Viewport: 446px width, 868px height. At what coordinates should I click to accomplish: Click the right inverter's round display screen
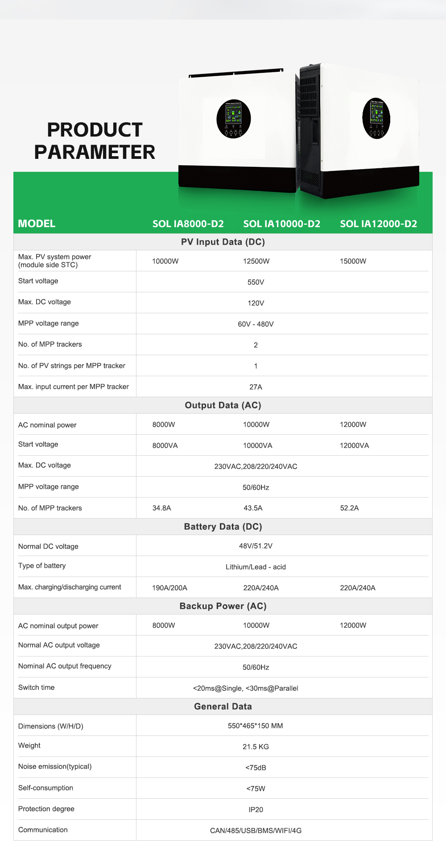376,118
